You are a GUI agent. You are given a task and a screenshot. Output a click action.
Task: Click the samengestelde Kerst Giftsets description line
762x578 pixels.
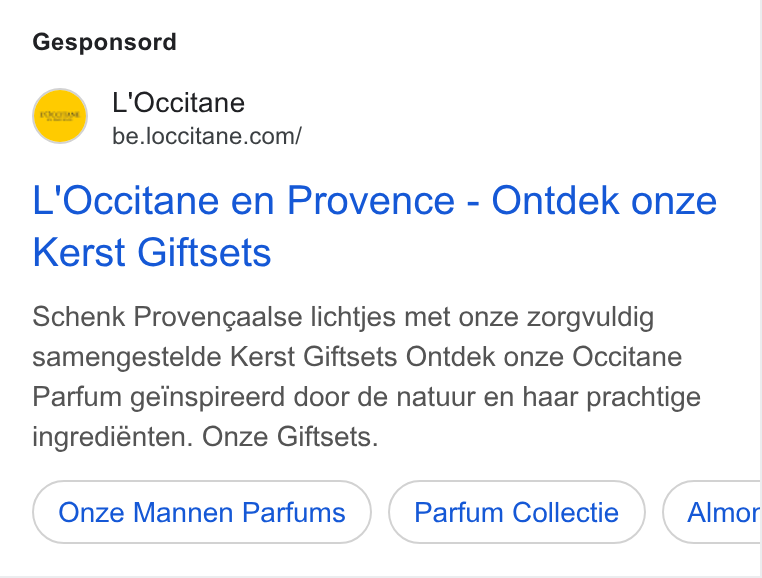pyautogui.click(x=357, y=357)
